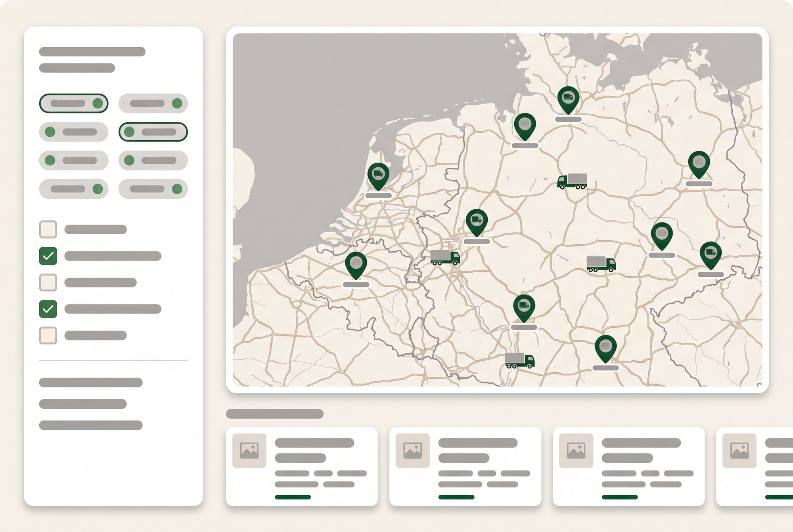Tick the first checkbox in the sidebar list
Screen dimensions: 793x532
[48, 230]
